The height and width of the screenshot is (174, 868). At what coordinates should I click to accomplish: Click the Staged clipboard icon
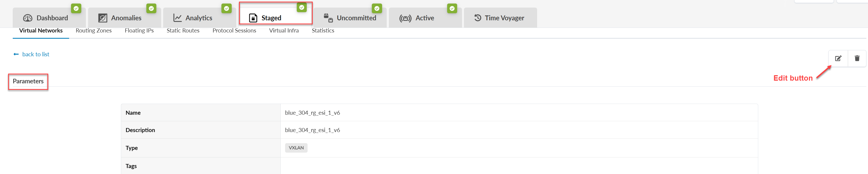[x=253, y=18]
